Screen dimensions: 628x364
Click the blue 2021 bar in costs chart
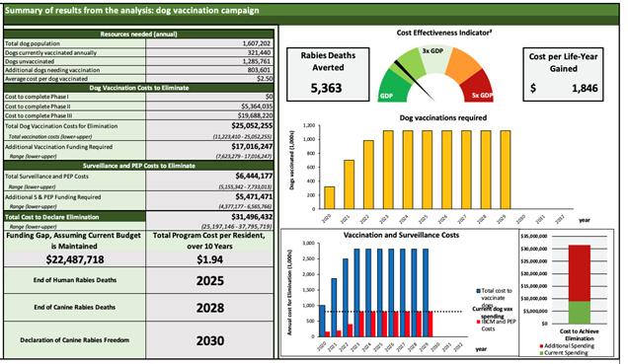pos(334,308)
